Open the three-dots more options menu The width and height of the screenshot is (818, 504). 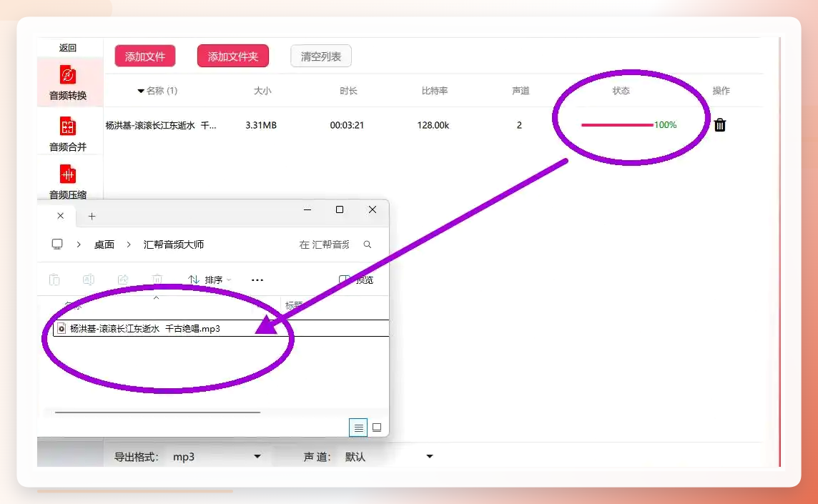257,280
